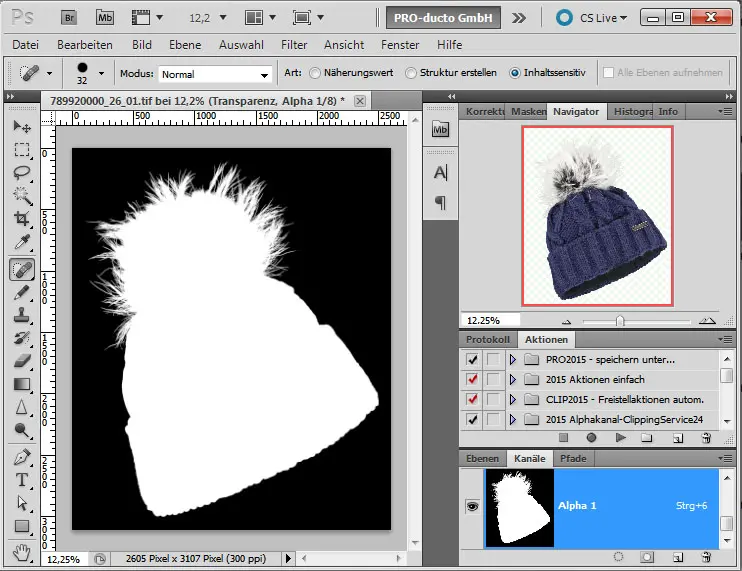Image resolution: width=742 pixels, height=571 pixels.
Task: Adjust the Navigator zoom slider
Action: click(x=620, y=321)
